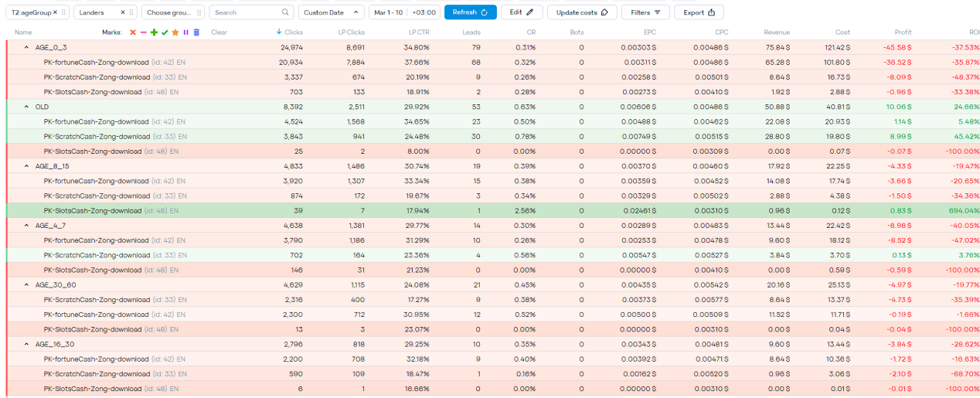The image size is (980, 398).
Task: Collapse the AGE_4_7 group
Action: coord(26,226)
